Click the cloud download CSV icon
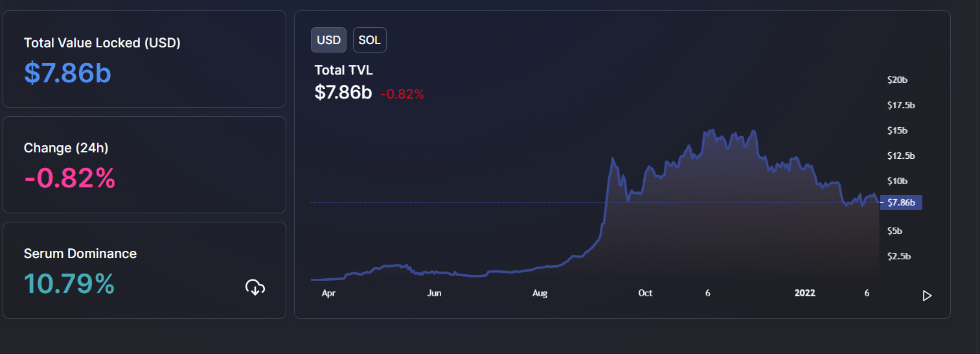 pyautogui.click(x=255, y=287)
